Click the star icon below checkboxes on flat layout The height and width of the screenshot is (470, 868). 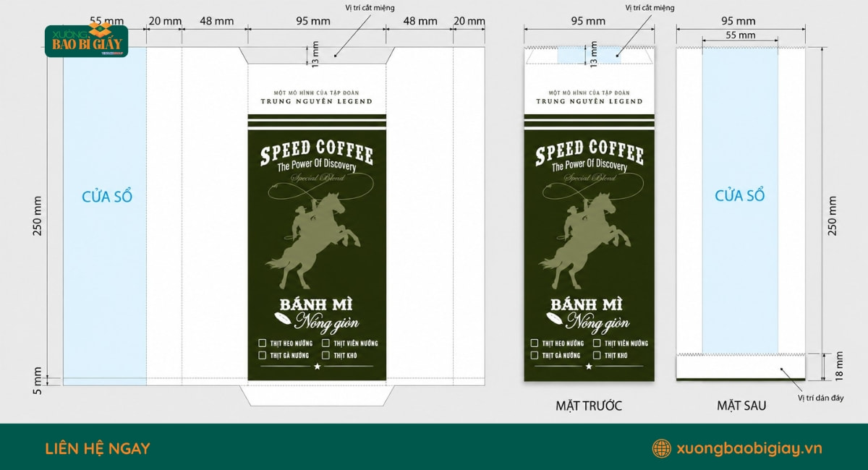(316, 367)
